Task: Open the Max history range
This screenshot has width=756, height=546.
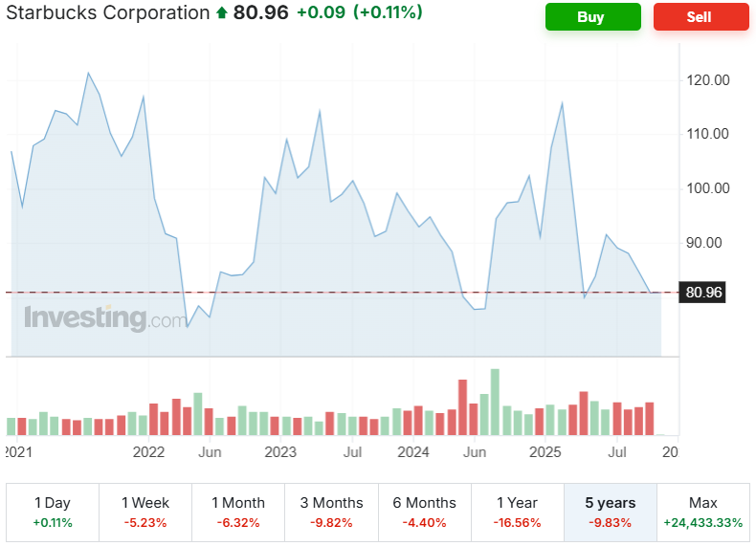Action: click(703, 512)
